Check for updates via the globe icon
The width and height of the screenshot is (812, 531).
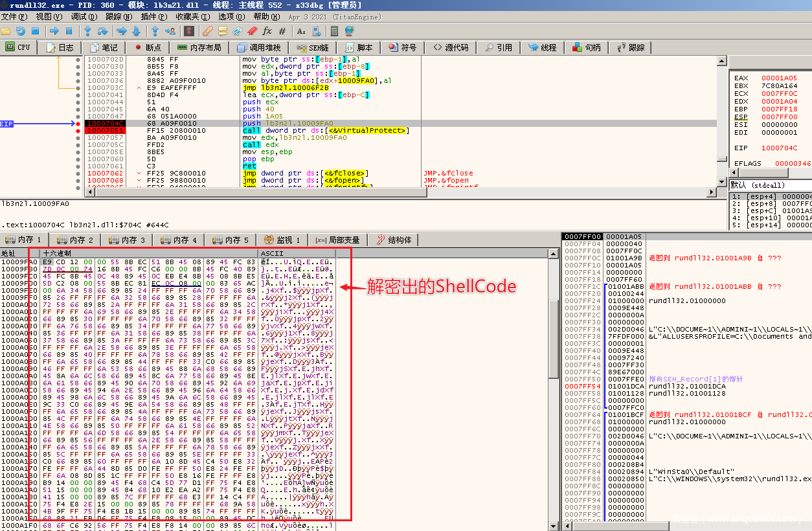(x=350, y=30)
